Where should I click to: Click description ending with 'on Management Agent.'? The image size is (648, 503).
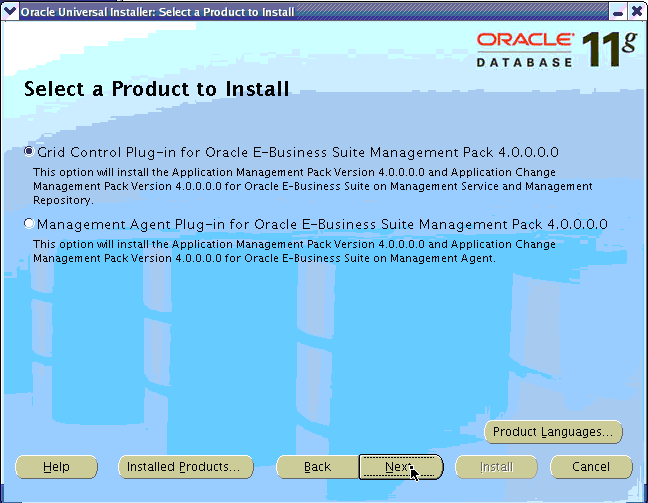click(x=294, y=251)
